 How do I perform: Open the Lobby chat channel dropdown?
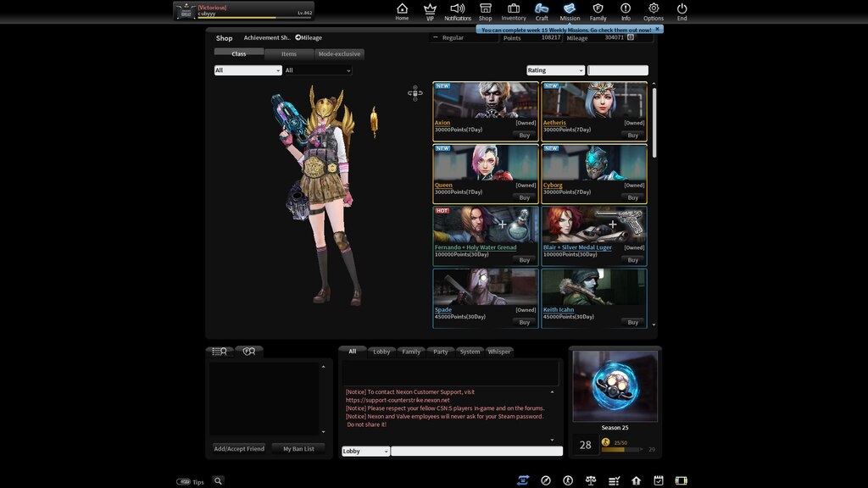pos(366,451)
